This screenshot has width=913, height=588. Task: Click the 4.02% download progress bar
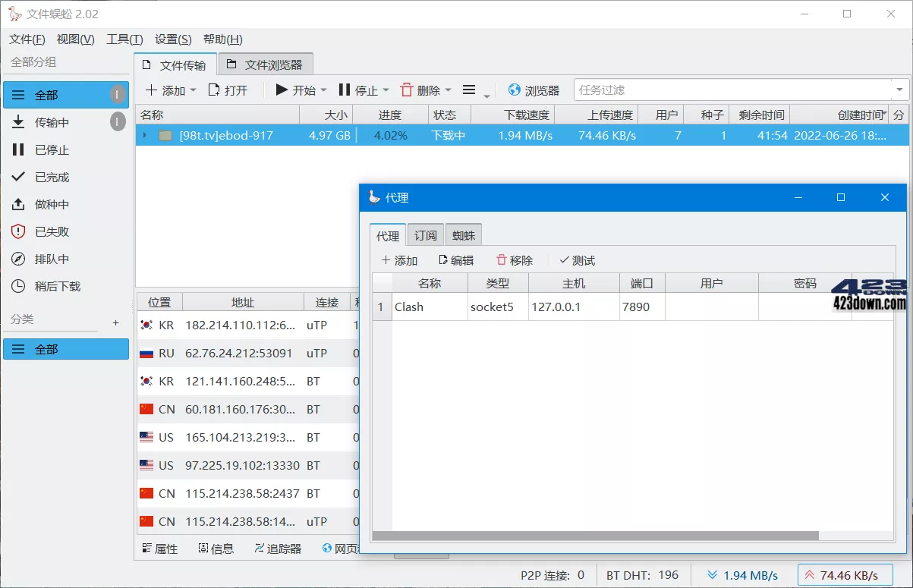tap(390, 134)
